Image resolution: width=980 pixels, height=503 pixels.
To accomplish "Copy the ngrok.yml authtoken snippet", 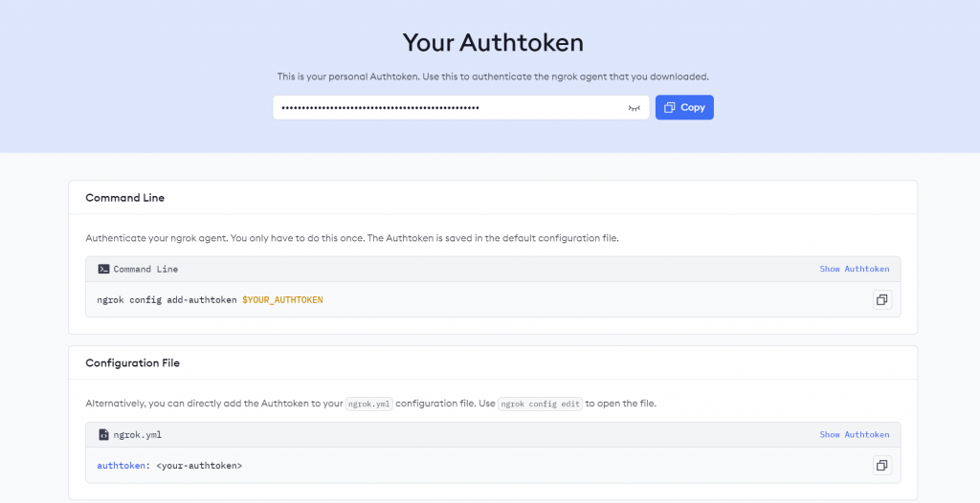I will tap(881, 466).
